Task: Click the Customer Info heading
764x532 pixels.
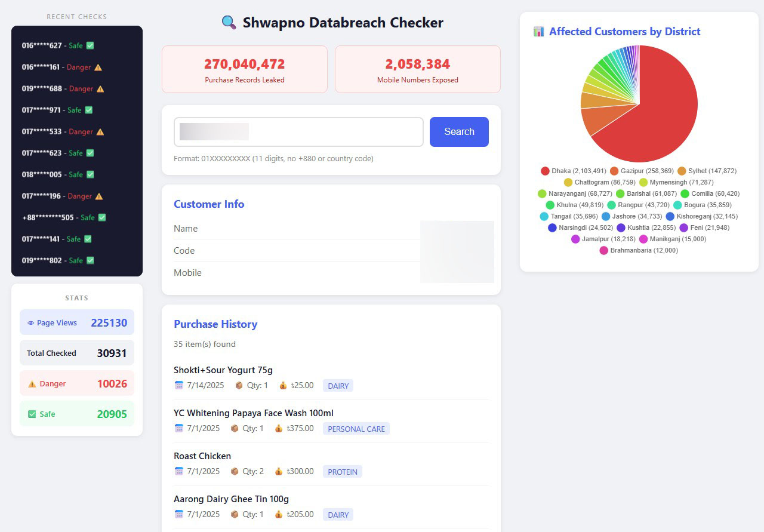Action: click(209, 204)
